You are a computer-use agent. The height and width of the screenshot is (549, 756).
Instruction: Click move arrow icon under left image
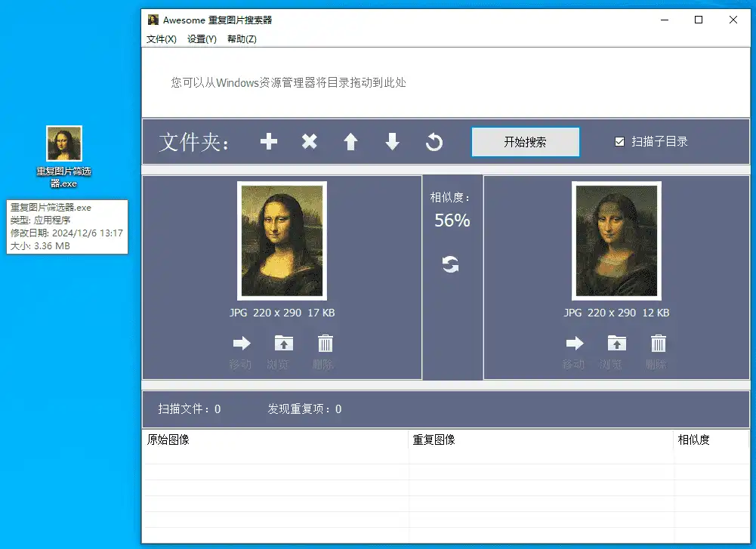[242, 343]
